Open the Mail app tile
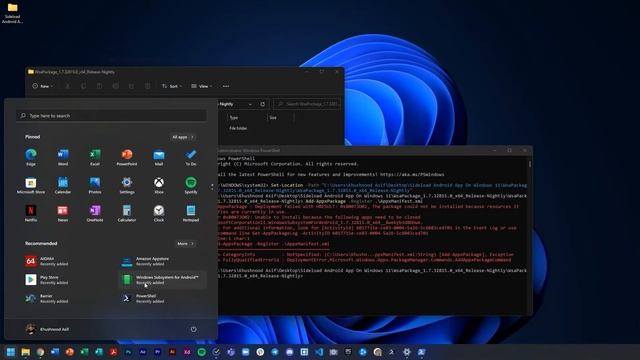Image resolution: width=640 pixels, height=360 pixels. 159,157
